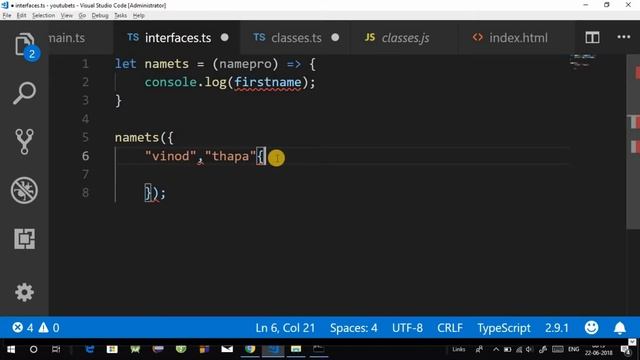The height and width of the screenshot is (360, 640).
Task: Click Ln 6, Col 21 to go to line
Action: point(285,328)
